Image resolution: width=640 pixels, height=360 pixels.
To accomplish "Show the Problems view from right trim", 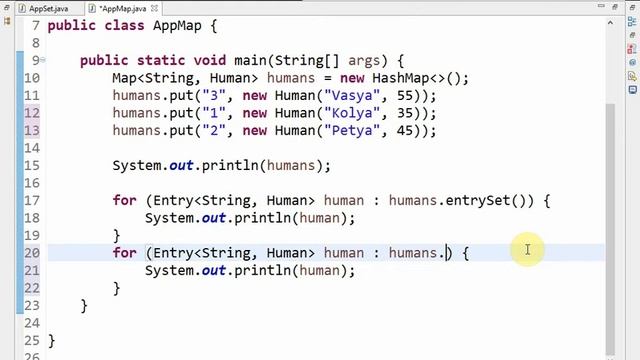I will point(632,49).
